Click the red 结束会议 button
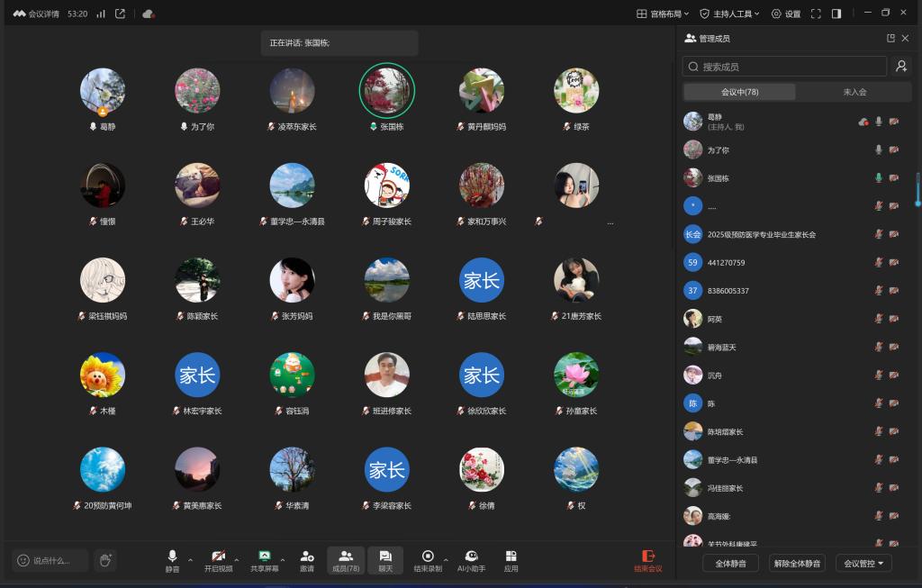 click(x=647, y=560)
